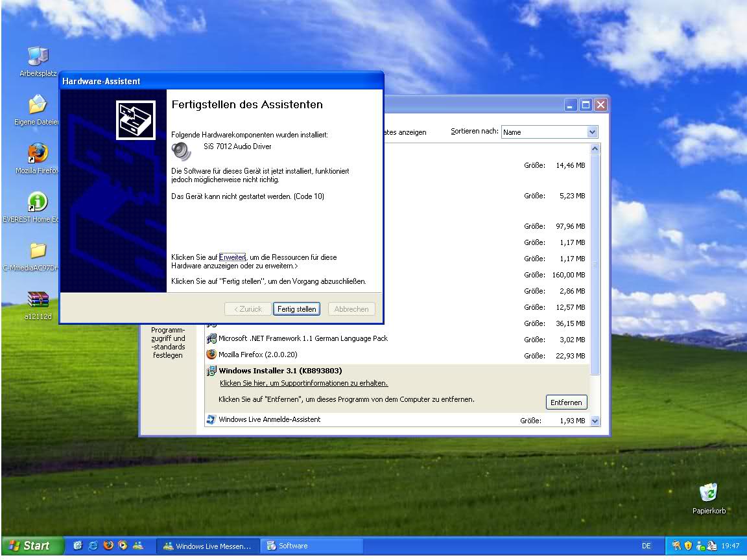This screenshot has width=747, height=560.
Task: Click the Erweitert link in the wizard
Action: 232,257
